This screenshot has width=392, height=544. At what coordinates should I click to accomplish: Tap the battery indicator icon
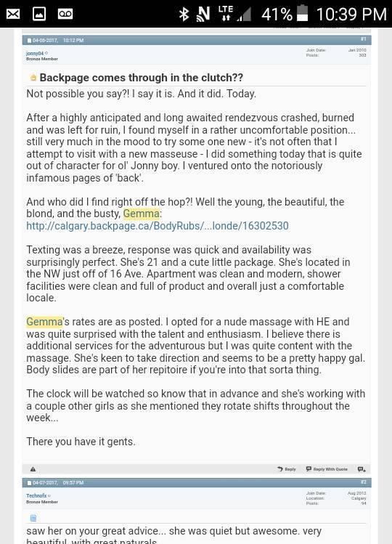pyautogui.click(x=303, y=13)
